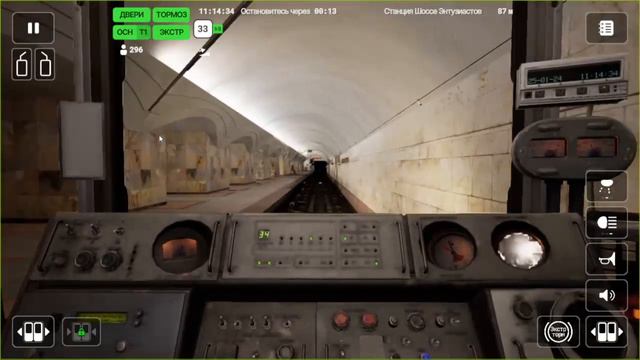The height and width of the screenshot is (360, 640).
Task: Open the task list menu icon
Action: pos(606,28)
